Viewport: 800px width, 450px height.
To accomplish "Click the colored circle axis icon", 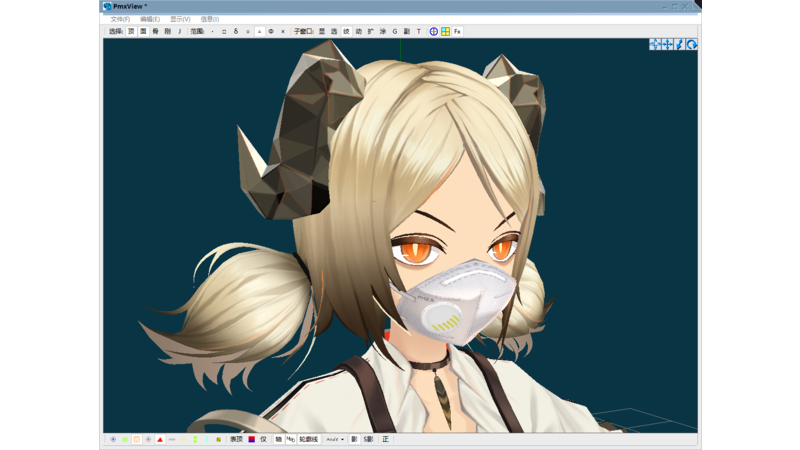I will click(x=433, y=31).
